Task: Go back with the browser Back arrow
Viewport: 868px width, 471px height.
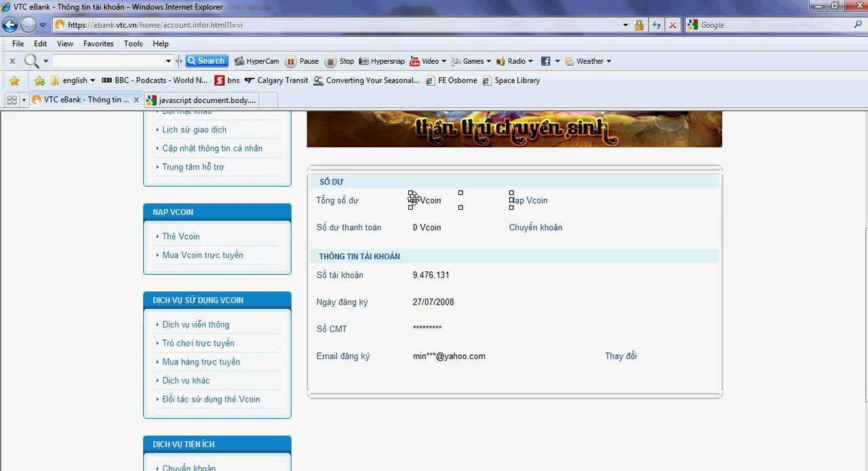Action: point(9,25)
